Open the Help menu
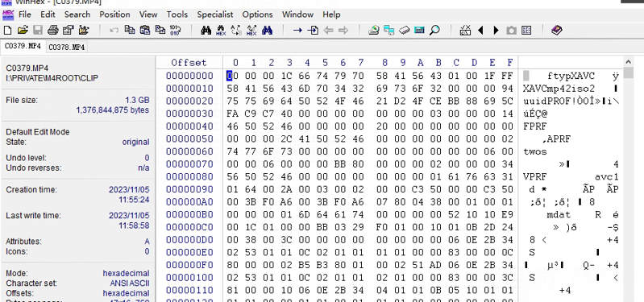This screenshot has width=644, height=302. pos(331,14)
